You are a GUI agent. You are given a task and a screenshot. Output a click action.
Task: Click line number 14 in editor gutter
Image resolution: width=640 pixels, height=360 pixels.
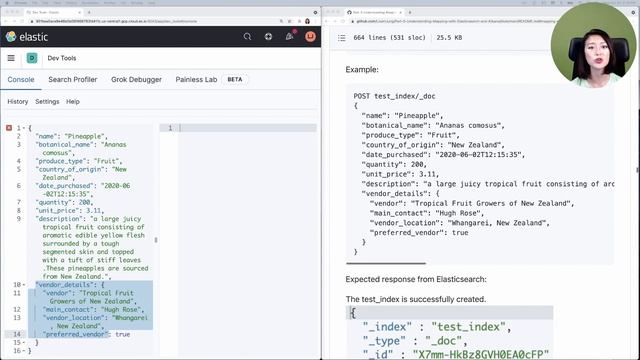[17, 334]
